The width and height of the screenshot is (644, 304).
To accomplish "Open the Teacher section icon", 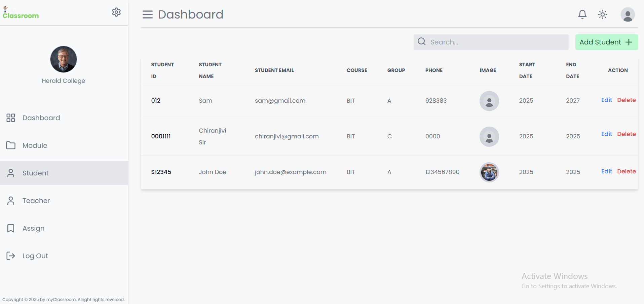I will point(10,200).
